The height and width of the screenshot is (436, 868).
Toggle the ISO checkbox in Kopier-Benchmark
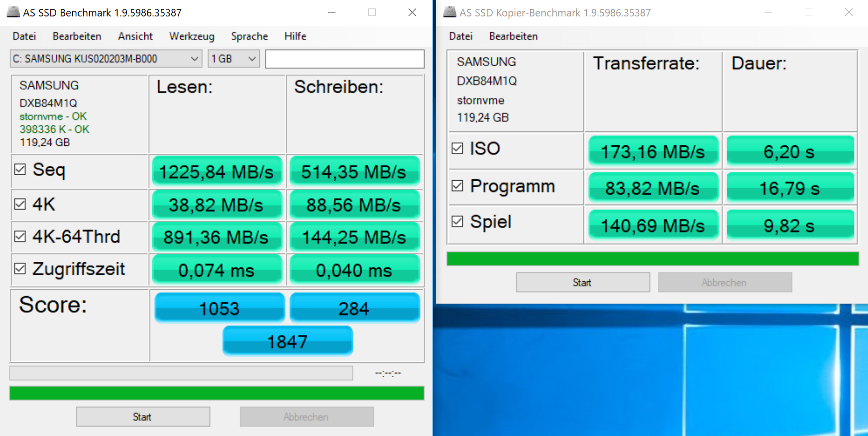[x=457, y=148]
